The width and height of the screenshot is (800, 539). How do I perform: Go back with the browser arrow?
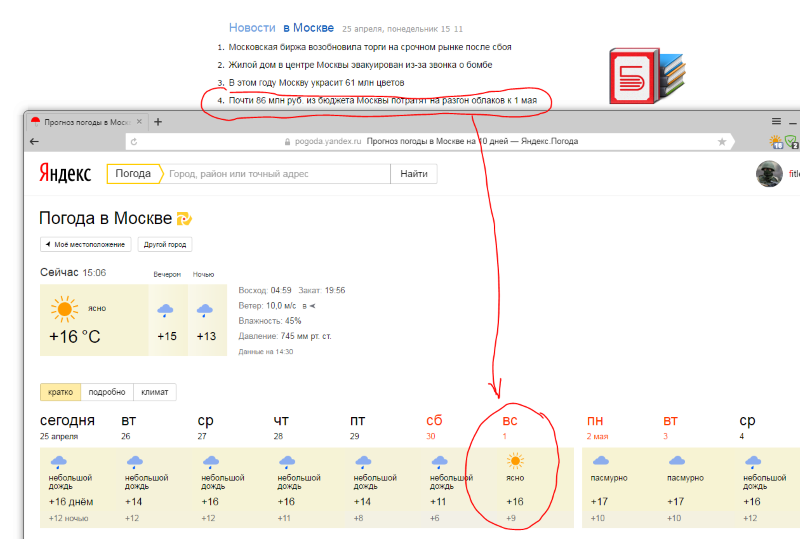(x=34, y=141)
